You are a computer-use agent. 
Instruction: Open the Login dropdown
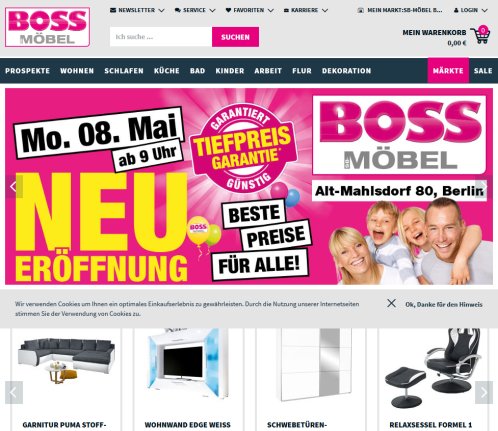pos(470,10)
